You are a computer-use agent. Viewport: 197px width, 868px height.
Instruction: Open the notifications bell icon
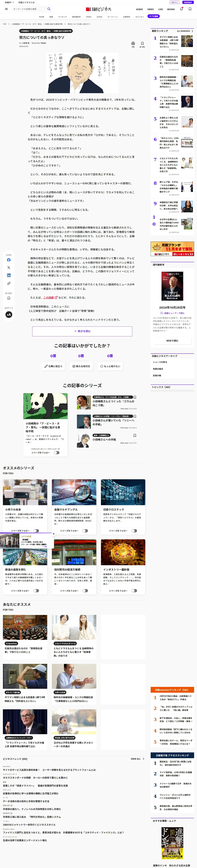[x=182, y=9]
